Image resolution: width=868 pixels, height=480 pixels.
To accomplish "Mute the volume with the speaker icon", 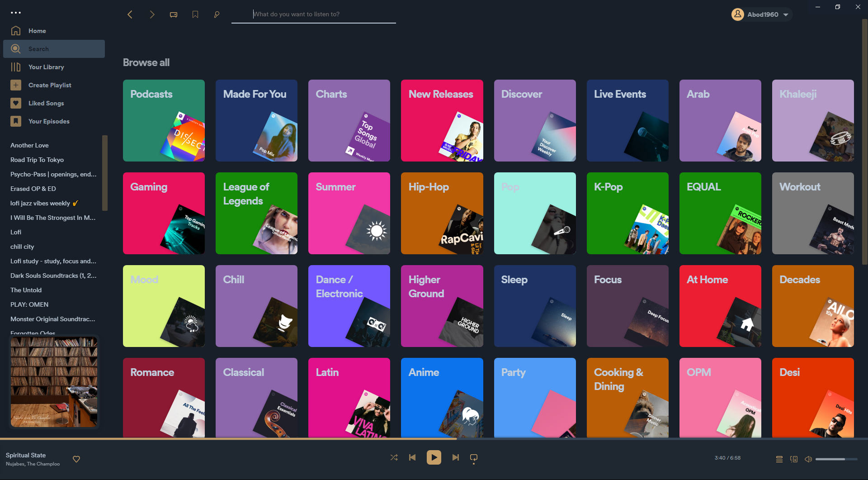I will pyautogui.click(x=808, y=459).
